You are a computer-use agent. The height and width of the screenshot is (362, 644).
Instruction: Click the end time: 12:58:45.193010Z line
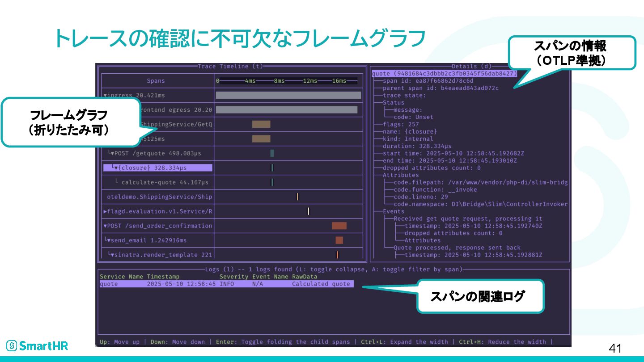[x=449, y=160]
